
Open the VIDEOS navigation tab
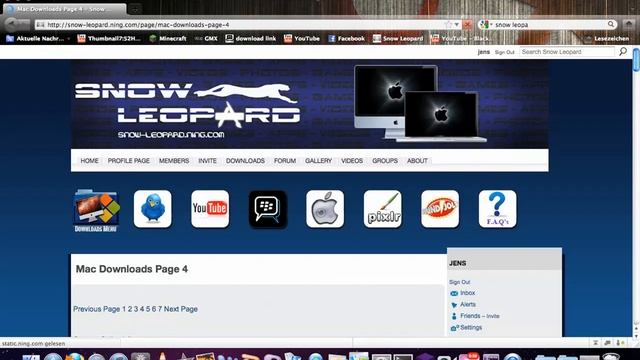click(x=352, y=161)
